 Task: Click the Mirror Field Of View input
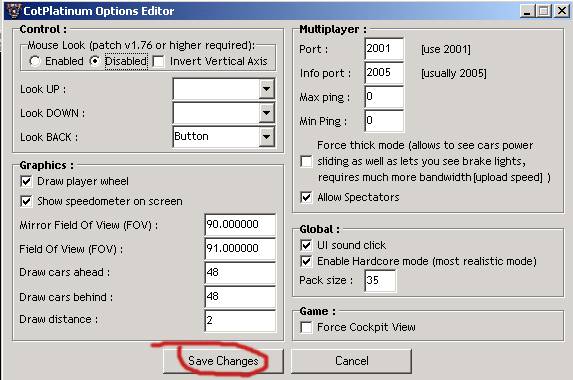[240, 224]
